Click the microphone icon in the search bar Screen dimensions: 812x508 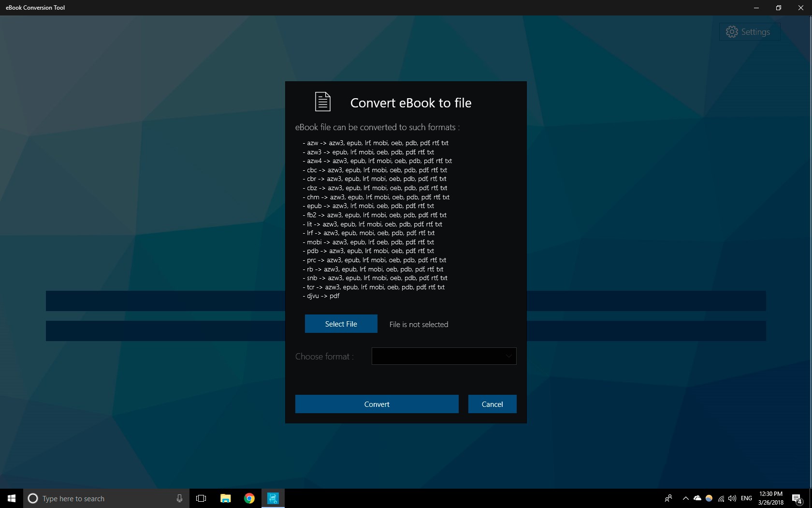coord(179,498)
